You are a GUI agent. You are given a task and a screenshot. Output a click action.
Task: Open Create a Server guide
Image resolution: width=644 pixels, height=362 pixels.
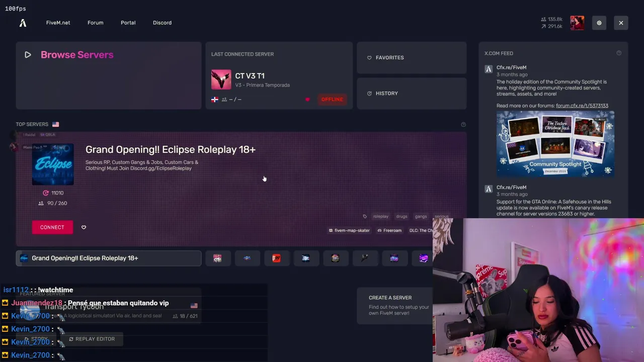(x=395, y=306)
